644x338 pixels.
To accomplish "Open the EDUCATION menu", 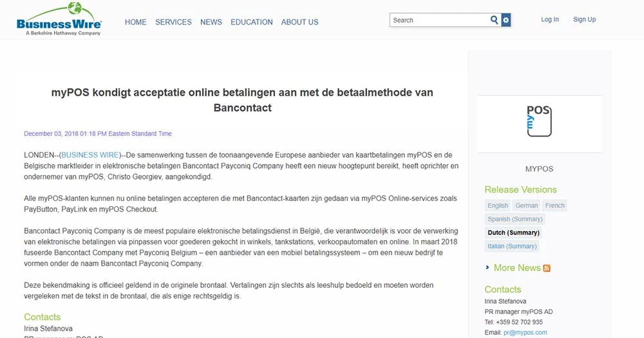I will (252, 22).
